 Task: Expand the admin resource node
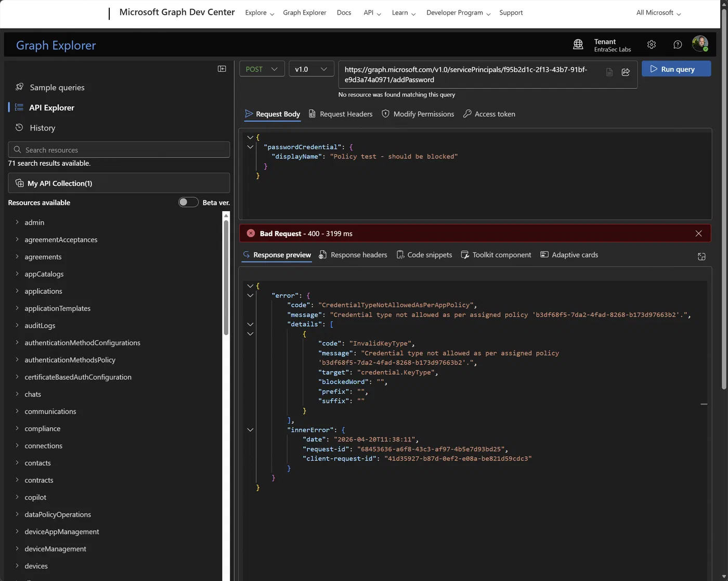tap(17, 222)
